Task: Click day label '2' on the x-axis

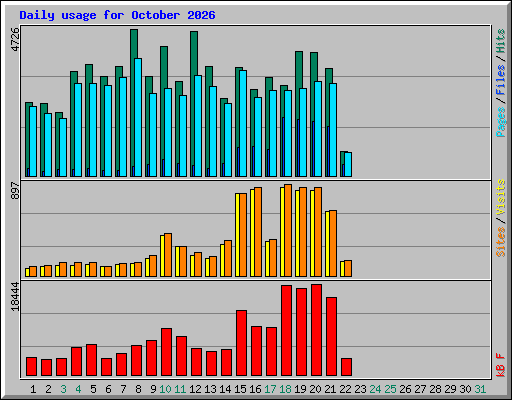Action: coord(48,389)
